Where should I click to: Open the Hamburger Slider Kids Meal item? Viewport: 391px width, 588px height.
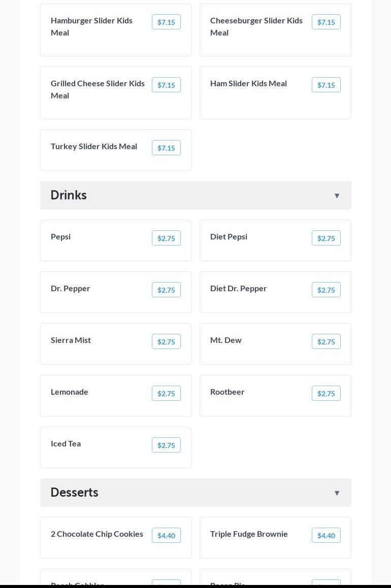116,30
